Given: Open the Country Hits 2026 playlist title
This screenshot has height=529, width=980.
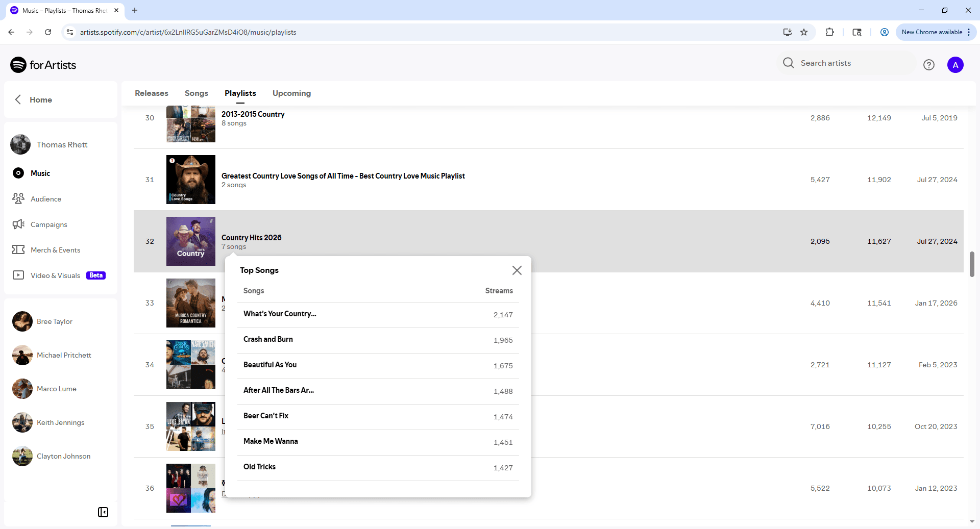Looking at the screenshot, I should (251, 238).
